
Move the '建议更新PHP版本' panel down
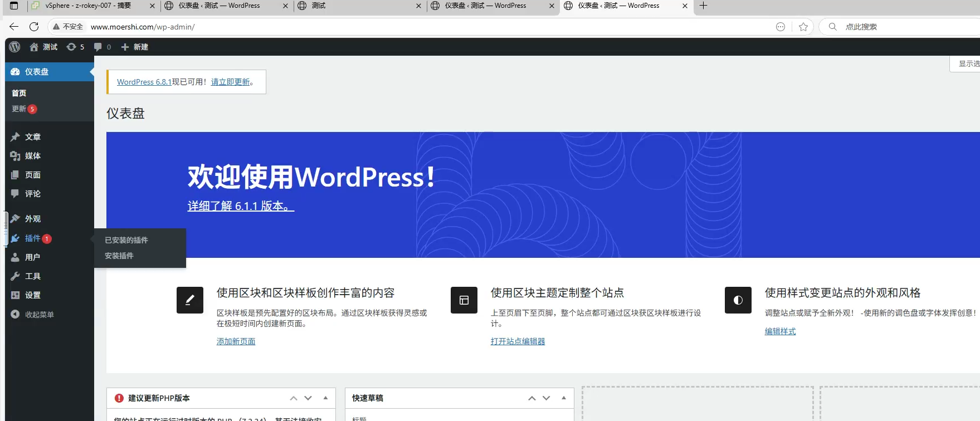point(308,398)
